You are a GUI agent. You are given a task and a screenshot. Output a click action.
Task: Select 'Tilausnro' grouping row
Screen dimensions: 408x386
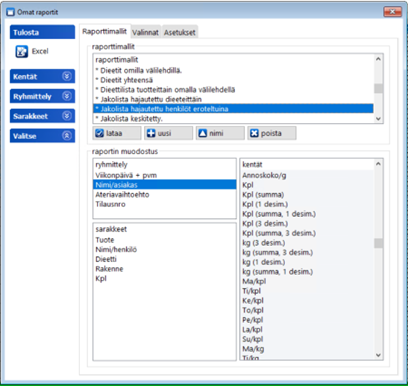(x=164, y=204)
